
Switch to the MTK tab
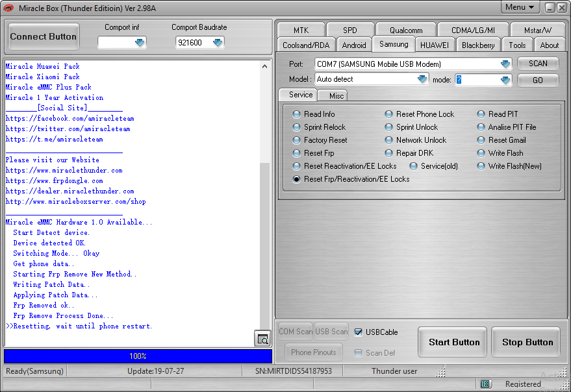pyautogui.click(x=301, y=30)
